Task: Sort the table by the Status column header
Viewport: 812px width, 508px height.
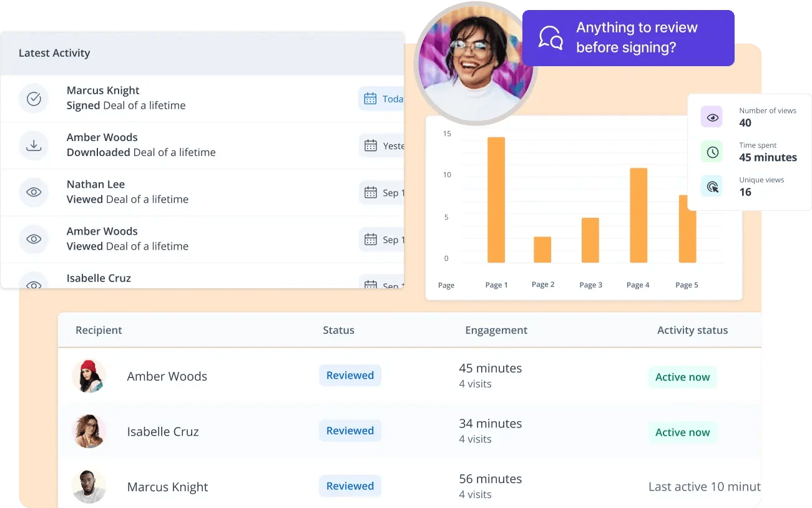Action: click(x=338, y=330)
